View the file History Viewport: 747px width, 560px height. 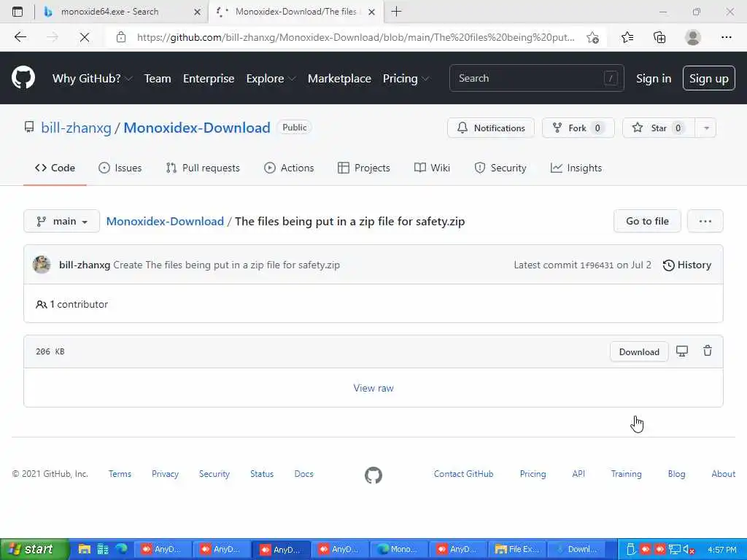[x=686, y=265]
